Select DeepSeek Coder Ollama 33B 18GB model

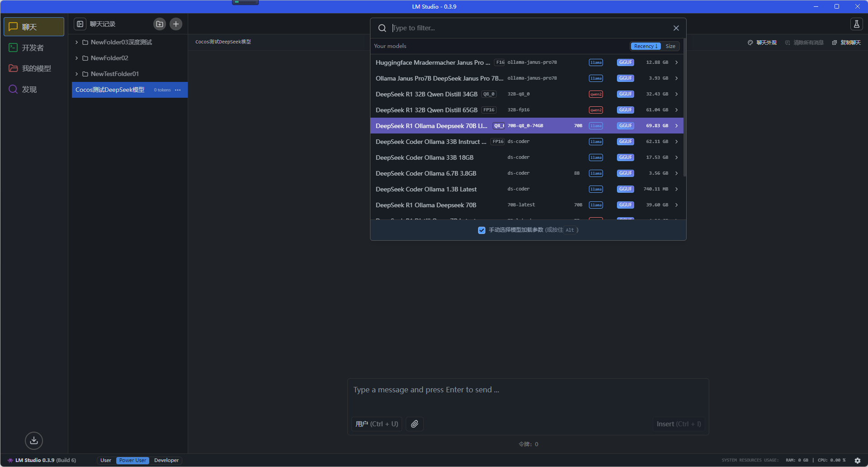(x=526, y=157)
